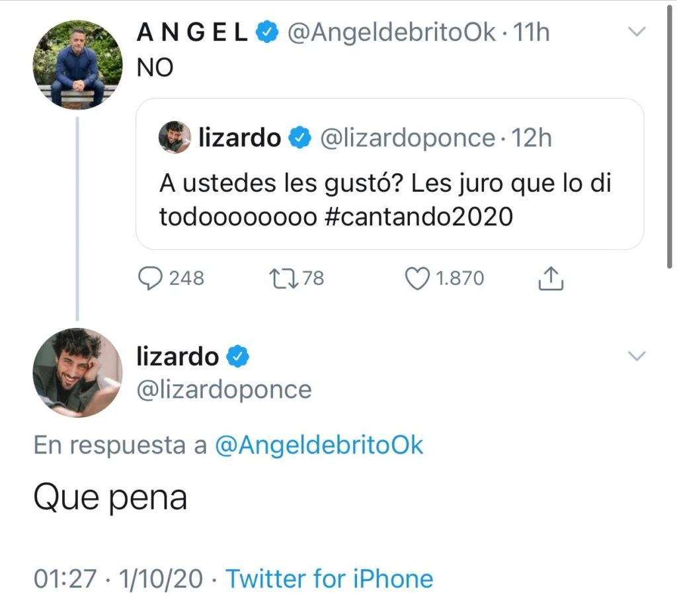The width and height of the screenshot is (677, 616).
Task: Click the Twitter for iPhone link
Action: 329,579
